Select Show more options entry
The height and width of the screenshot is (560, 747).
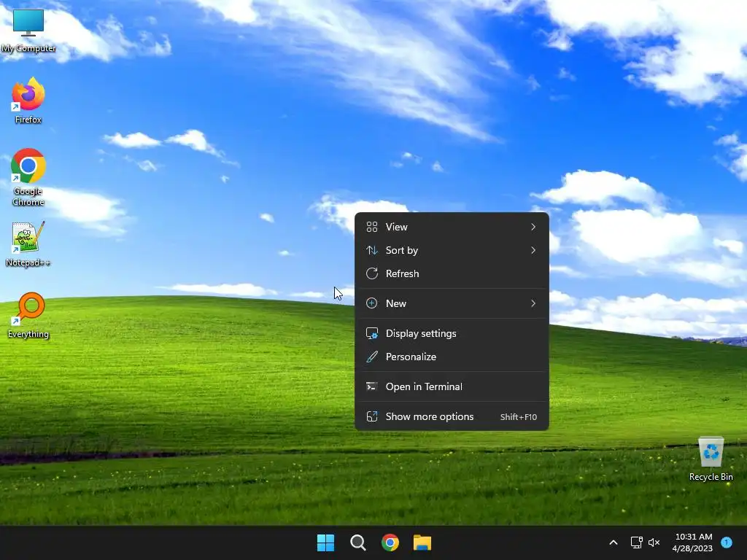[x=452, y=416]
